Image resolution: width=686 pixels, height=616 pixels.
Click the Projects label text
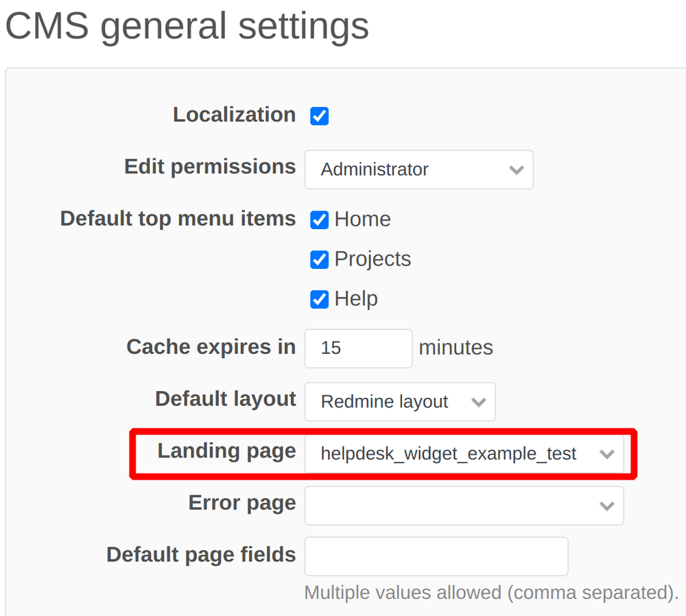372,259
